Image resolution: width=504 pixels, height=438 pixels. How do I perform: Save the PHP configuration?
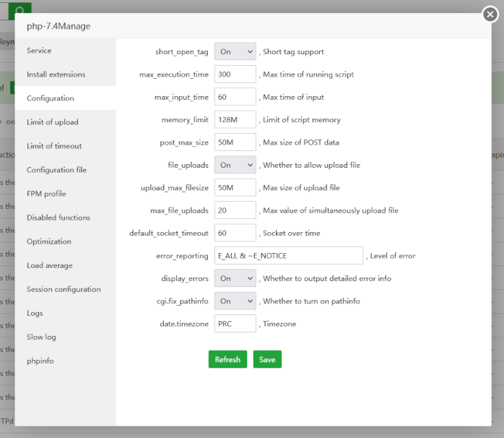pyautogui.click(x=267, y=359)
